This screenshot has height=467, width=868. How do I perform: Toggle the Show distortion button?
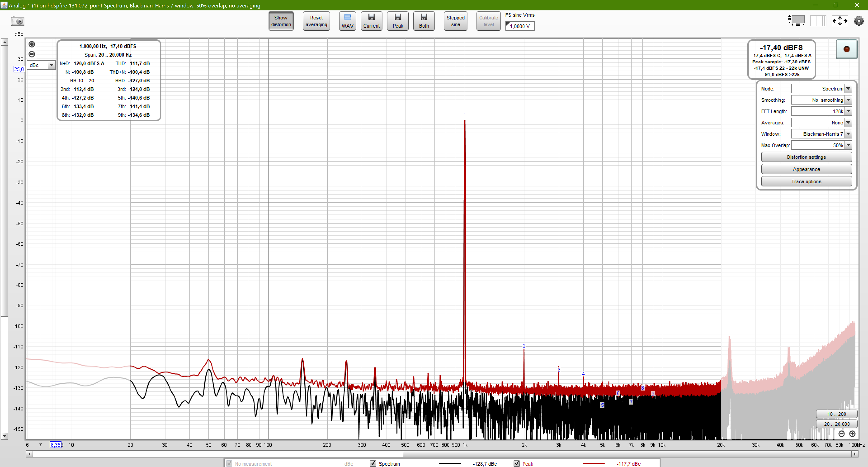(x=281, y=21)
